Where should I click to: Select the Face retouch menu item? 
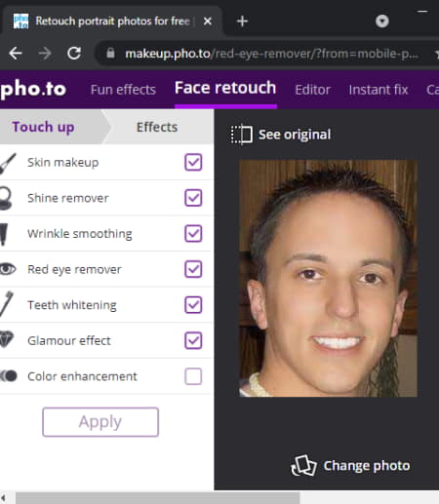[x=225, y=88]
